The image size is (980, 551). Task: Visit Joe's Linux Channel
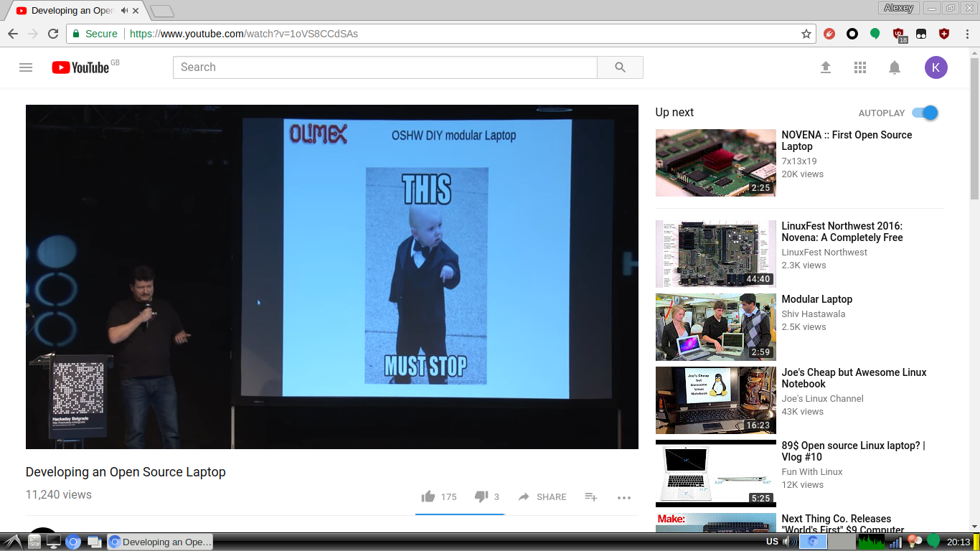tap(823, 399)
